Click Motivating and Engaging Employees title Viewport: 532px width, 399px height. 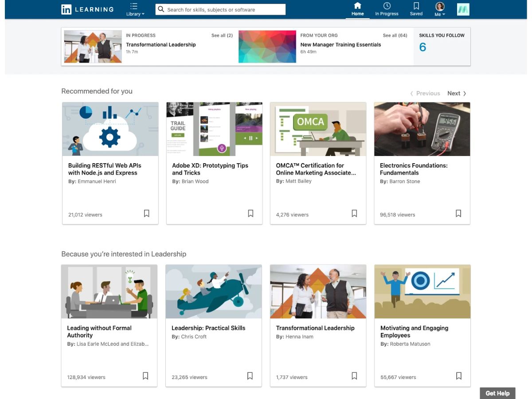tap(414, 332)
